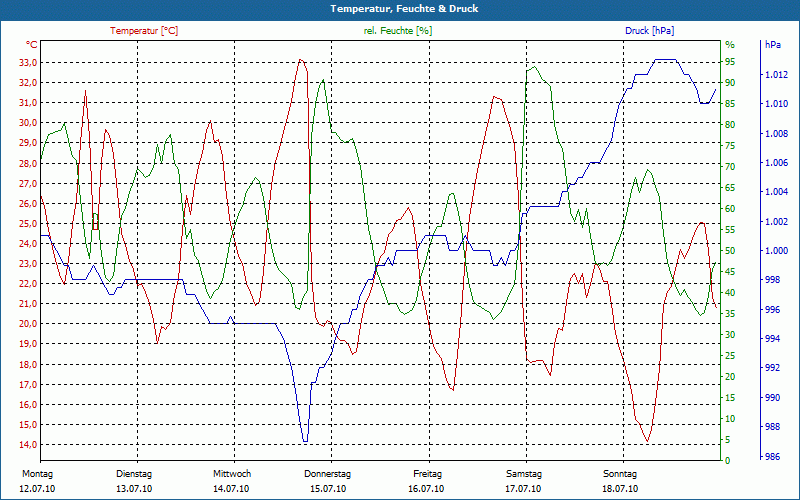Image resolution: width=800 pixels, height=500 pixels.
Task: Click the '20,0' temperature axis value
Action: click(x=27, y=323)
